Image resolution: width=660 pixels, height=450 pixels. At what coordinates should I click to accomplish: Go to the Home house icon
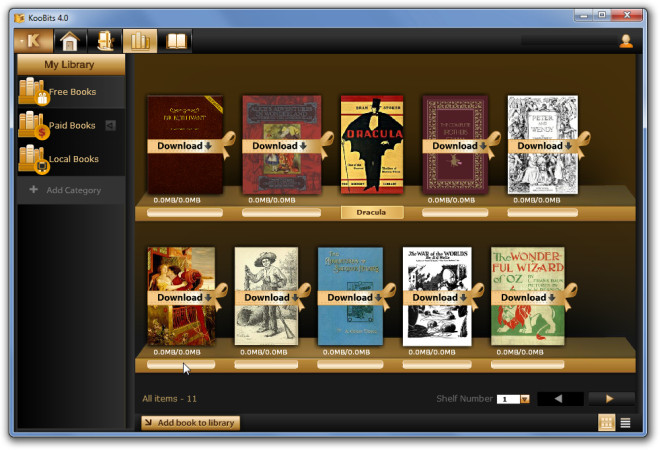coord(70,41)
